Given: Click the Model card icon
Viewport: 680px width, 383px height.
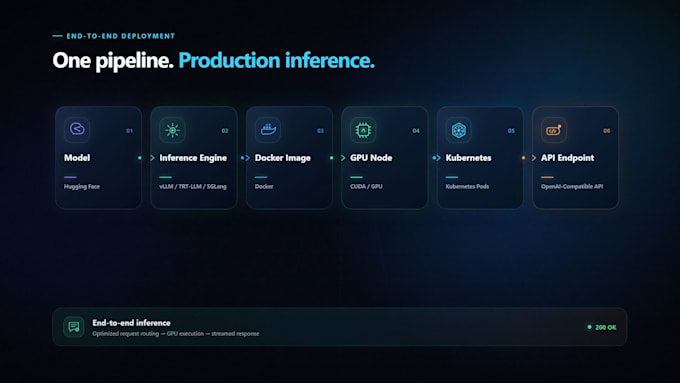Looking at the screenshot, I should pyautogui.click(x=77, y=129).
